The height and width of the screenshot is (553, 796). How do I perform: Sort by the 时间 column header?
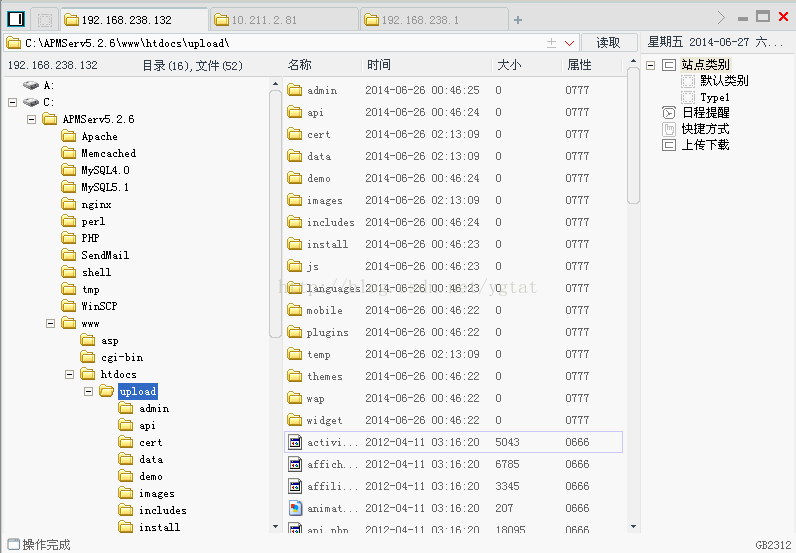379,65
